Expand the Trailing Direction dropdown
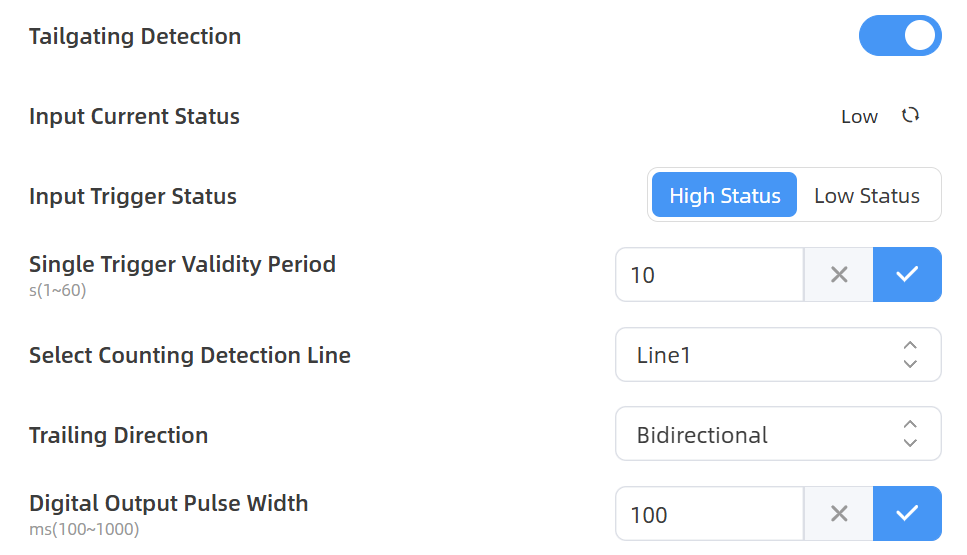This screenshot has height=555, width=967. pyautogui.click(x=760, y=434)
